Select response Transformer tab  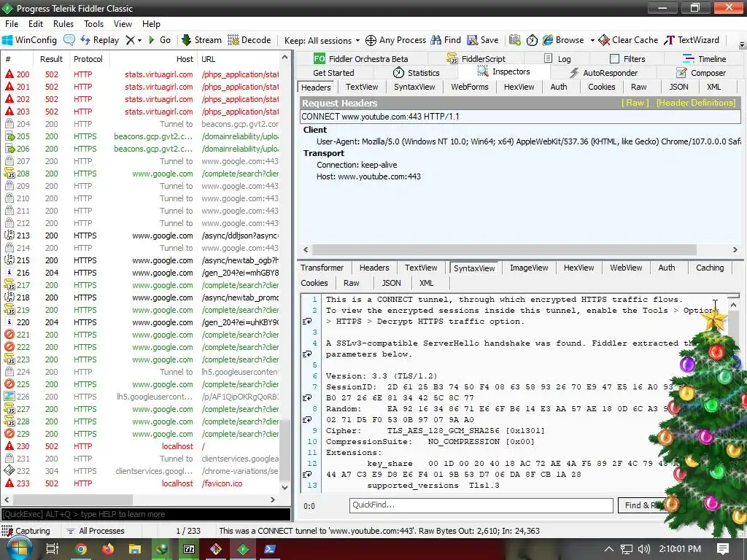(x=322, y=268)
